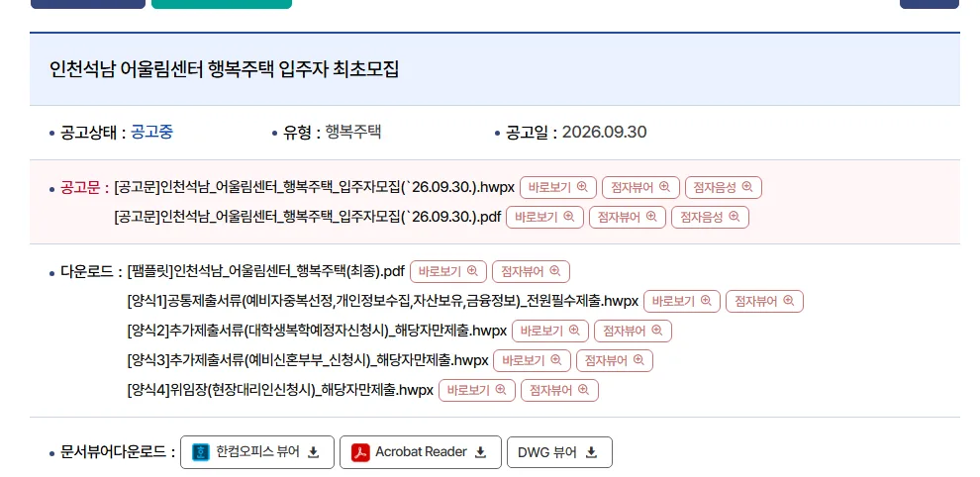
Task: Click the magnifier icon in 팸플릿 바로보기
Action: point(472,271)
